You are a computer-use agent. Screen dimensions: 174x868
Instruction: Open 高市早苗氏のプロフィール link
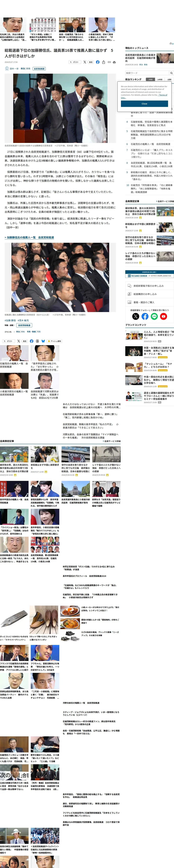tap(85, 576)
